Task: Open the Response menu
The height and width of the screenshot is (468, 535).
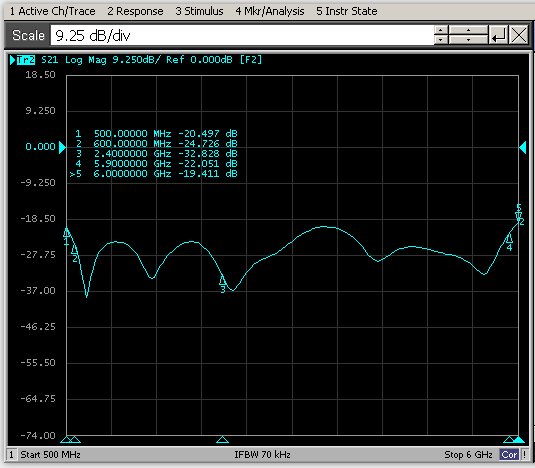Action: (x=135, y=11)
